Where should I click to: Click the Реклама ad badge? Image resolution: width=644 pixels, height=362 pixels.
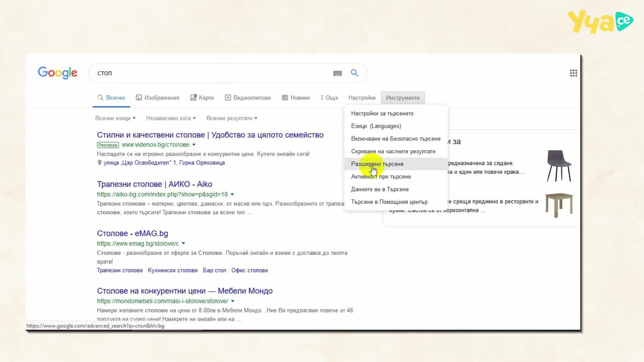point(108,145)
